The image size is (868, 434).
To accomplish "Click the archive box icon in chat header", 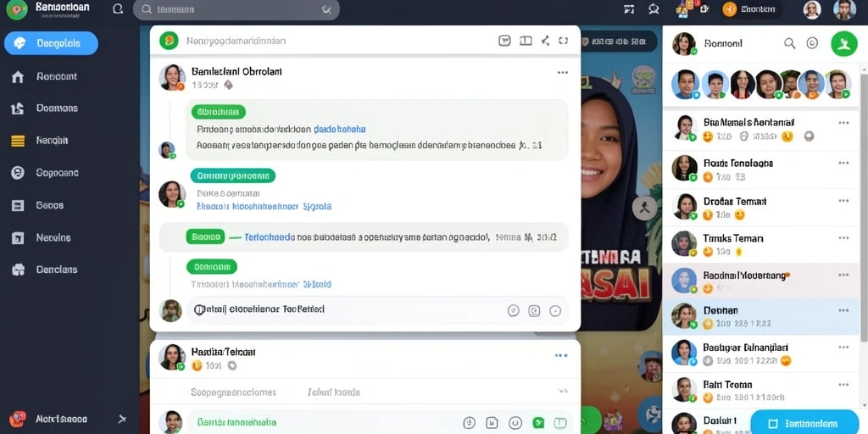I will (x=504, y=41).
